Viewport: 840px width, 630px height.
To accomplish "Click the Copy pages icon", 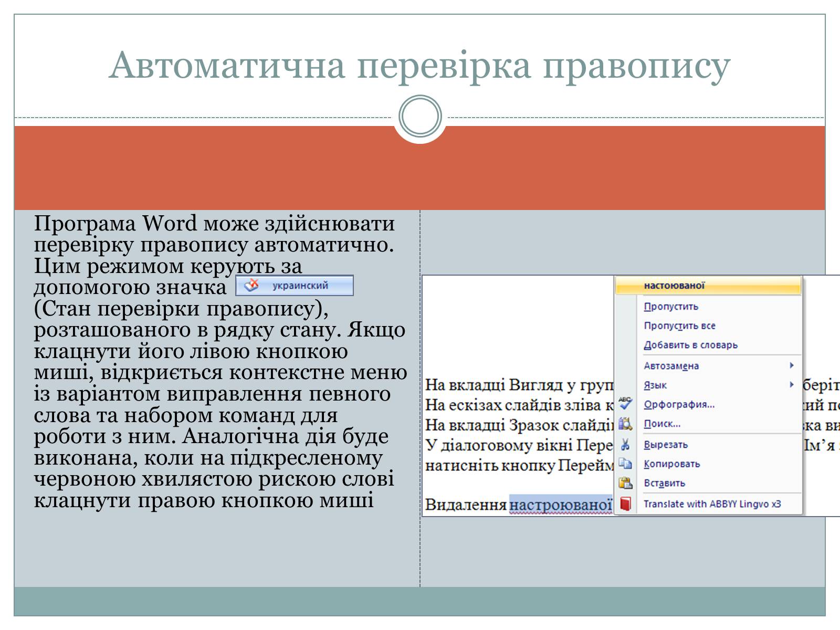I will pos(625,464).
